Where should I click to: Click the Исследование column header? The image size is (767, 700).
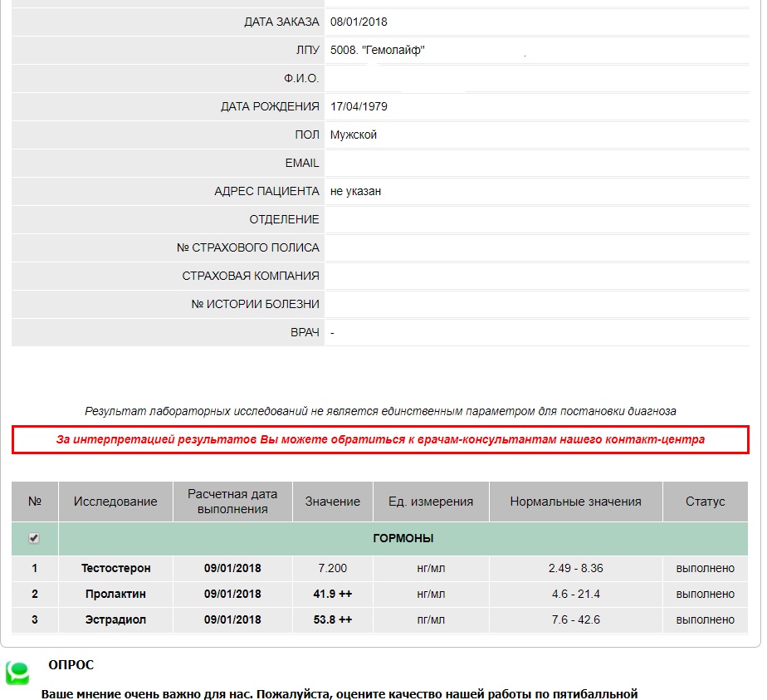tap(115, 502)
